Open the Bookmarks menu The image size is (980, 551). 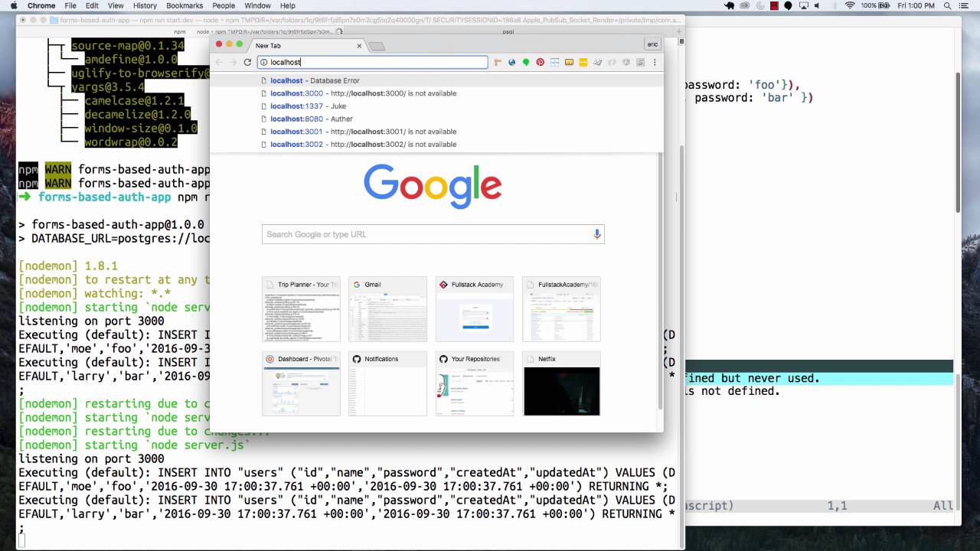coord(185,5)
